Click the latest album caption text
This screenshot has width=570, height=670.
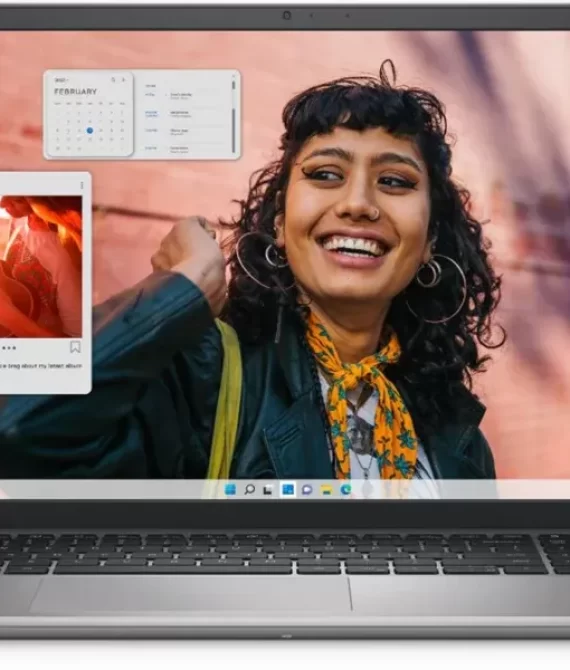click(x=41, y=366)
